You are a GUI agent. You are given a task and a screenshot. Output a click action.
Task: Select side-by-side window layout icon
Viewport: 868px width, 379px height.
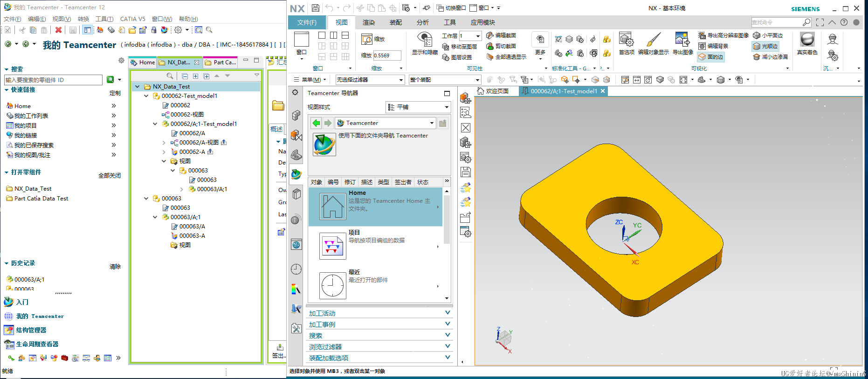click(x=333, y=35)
